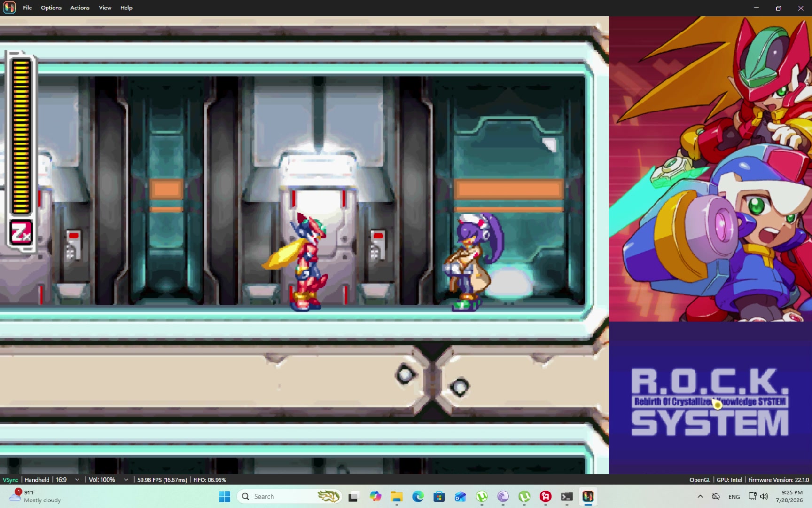Click the 59.98 FPS readout
812x508 pixels.
pos(162,480)
